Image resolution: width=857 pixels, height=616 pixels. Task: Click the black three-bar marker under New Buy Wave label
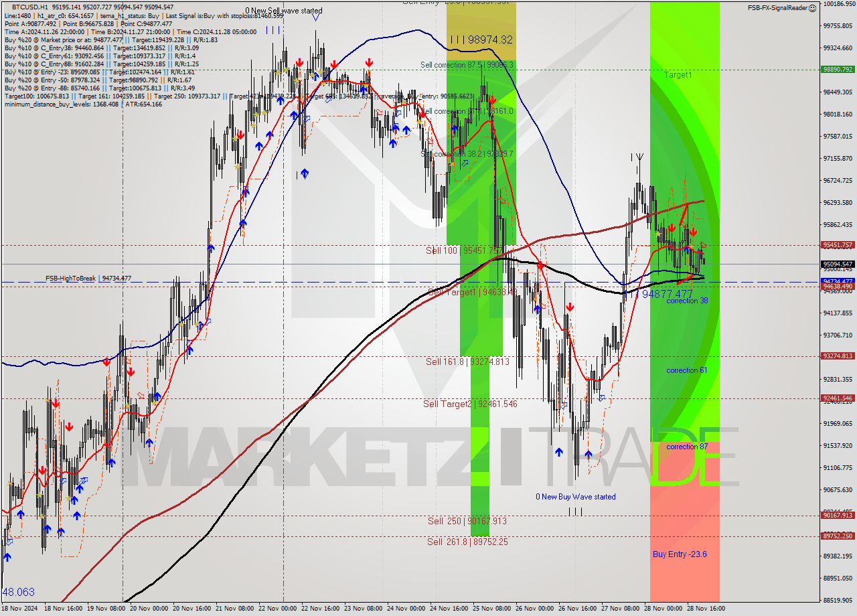coord(575,512)
